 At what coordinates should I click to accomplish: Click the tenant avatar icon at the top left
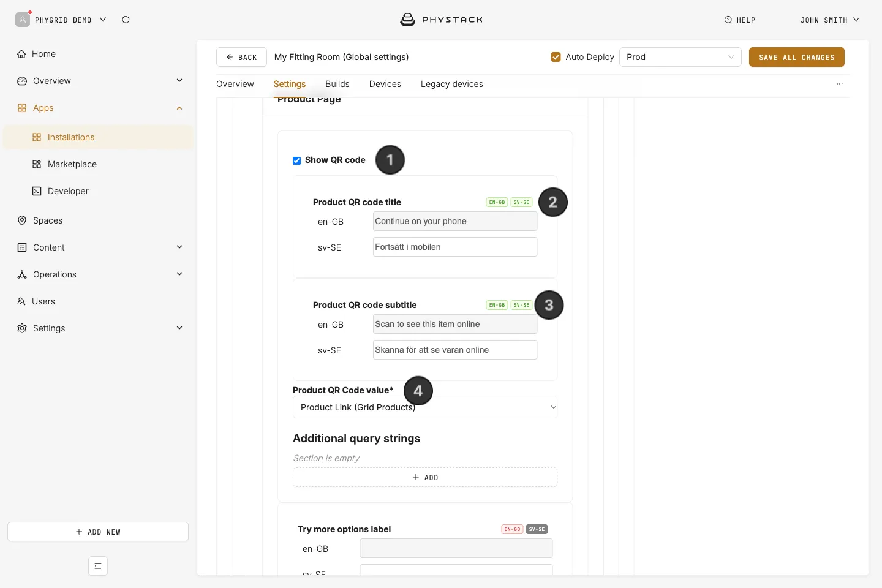(23, 20)
